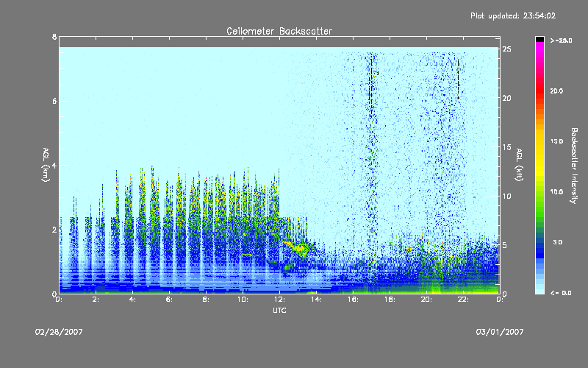Click the "5.0" colorbar value label
This screenshot has height=368, width=588.
[558, 242]
